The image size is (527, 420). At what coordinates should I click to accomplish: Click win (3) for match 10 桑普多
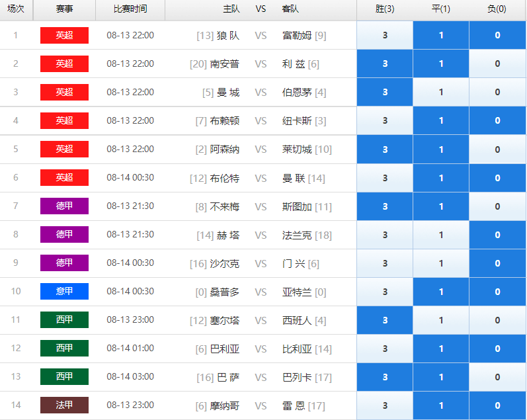pyautogui.click(x=385, y=292)
